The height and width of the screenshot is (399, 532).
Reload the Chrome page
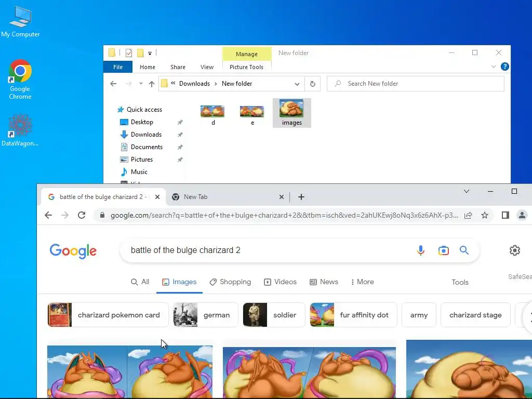coord(82,215)
